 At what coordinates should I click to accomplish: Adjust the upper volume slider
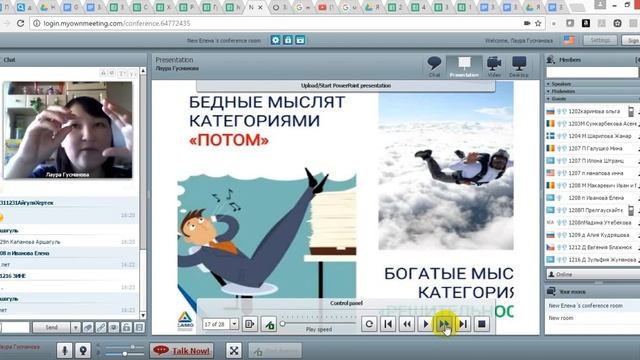coord(132,347)
